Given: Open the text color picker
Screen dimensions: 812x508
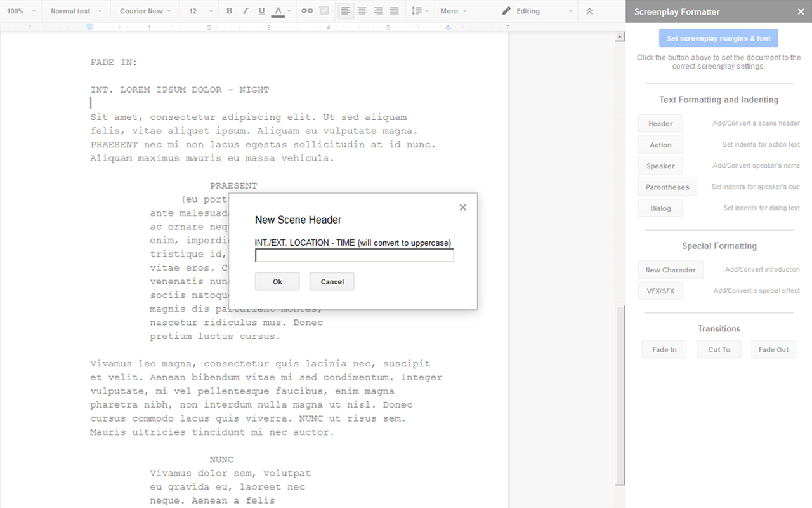Looking at the screenshot, I should click(x=278, y=11).
